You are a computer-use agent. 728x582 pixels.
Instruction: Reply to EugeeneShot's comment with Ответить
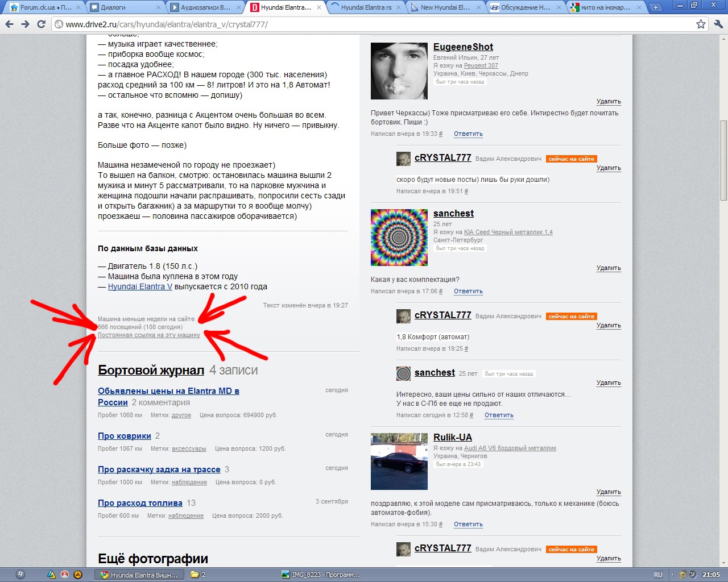pos(468,134)
